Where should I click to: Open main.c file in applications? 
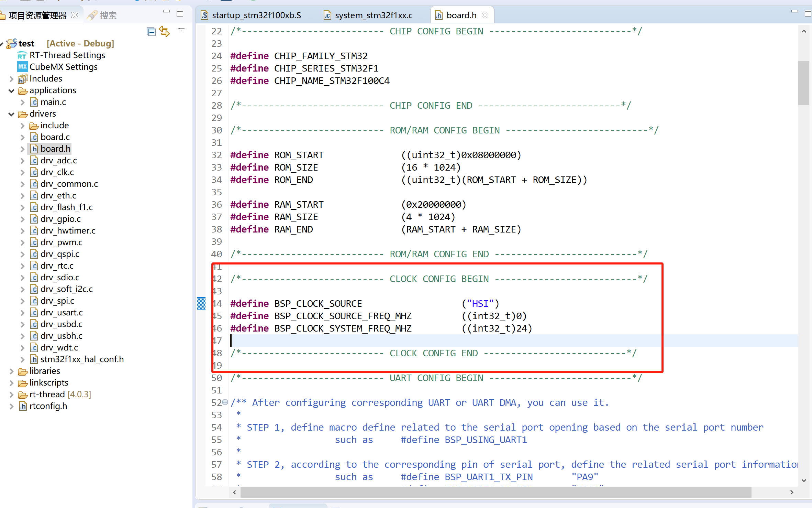[53, 102]
